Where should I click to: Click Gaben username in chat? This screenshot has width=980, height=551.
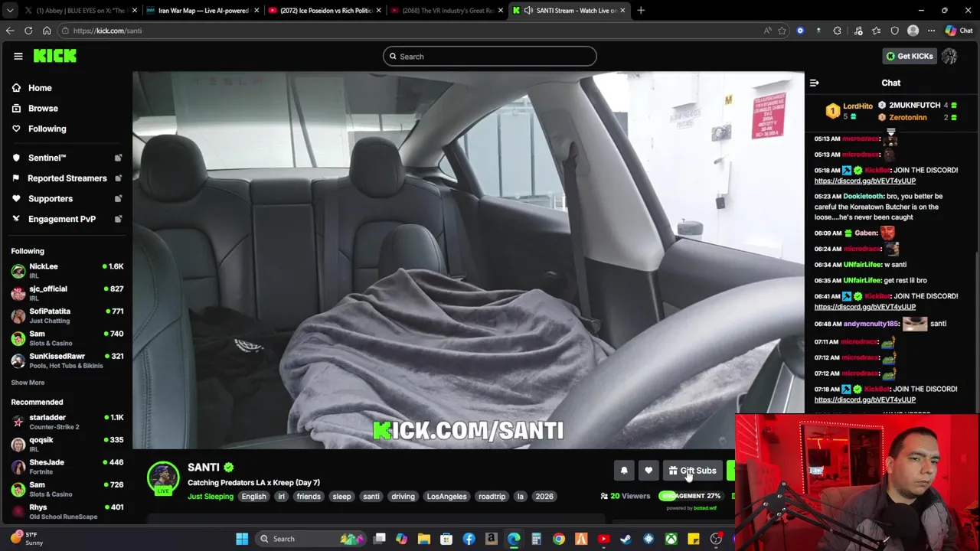click(x=865, y=233)
